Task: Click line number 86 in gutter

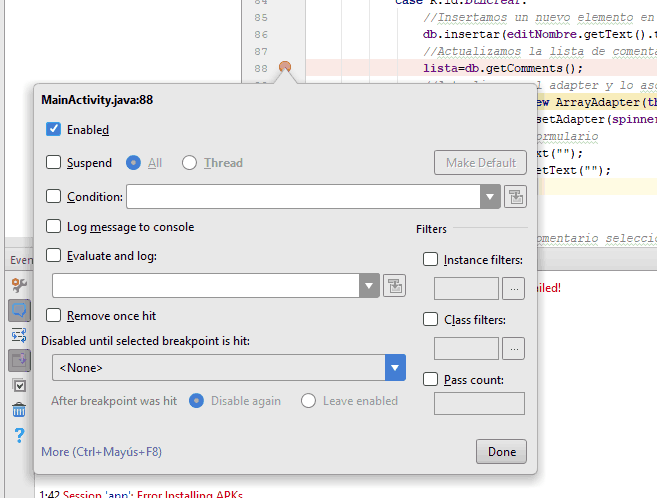Action: [x=261, y=34]
